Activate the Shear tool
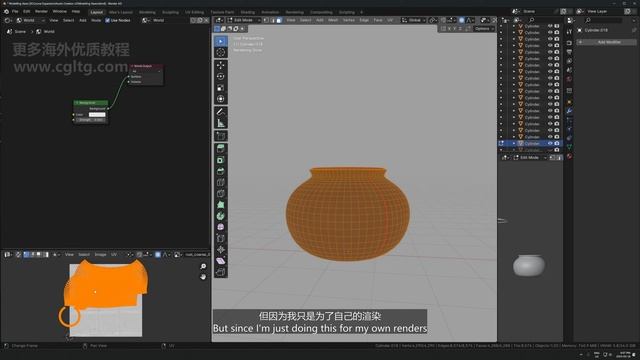 221,261
